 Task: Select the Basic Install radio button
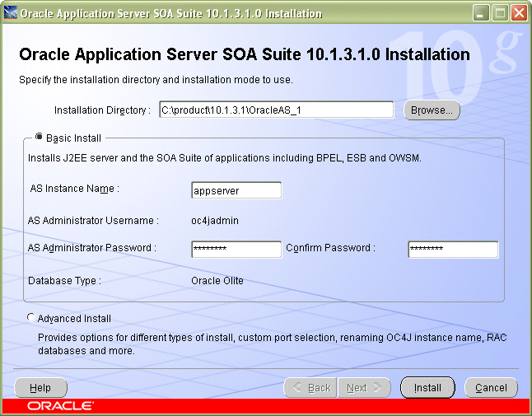click(39, 137)
